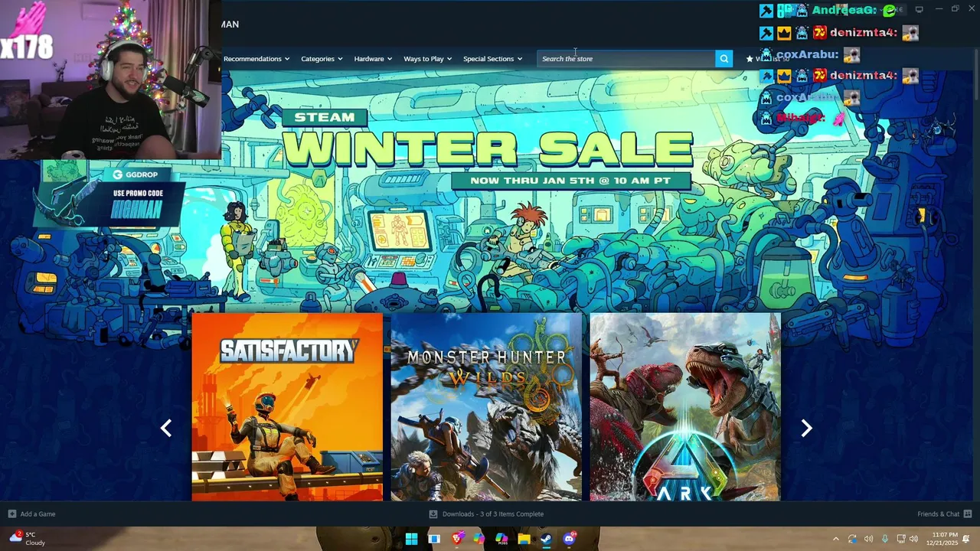Open the ARK game card
This screenshot has height=551, width=980.
coord(685,406)
